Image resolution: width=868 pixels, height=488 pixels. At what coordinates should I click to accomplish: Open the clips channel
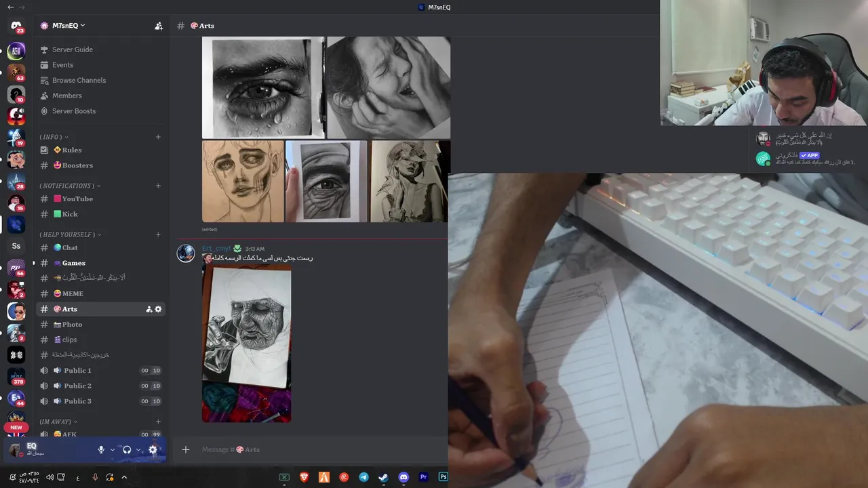click(x=100, y=340)
